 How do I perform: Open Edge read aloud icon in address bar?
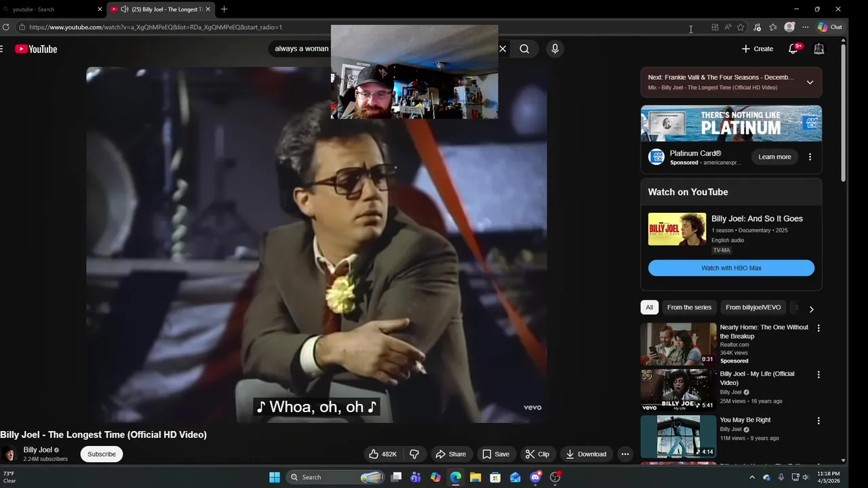(x=728, y=27)
